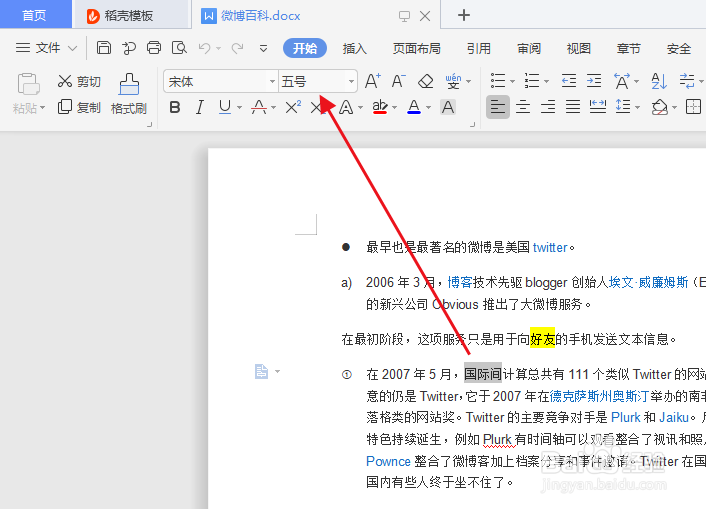Open shading paint bucket color

click(x=660, y=107)
